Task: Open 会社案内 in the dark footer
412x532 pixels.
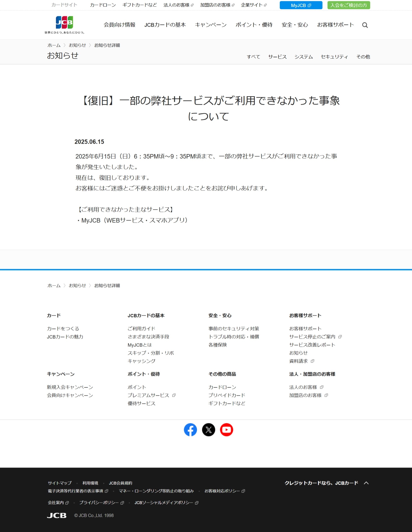Action: [58, 503]
